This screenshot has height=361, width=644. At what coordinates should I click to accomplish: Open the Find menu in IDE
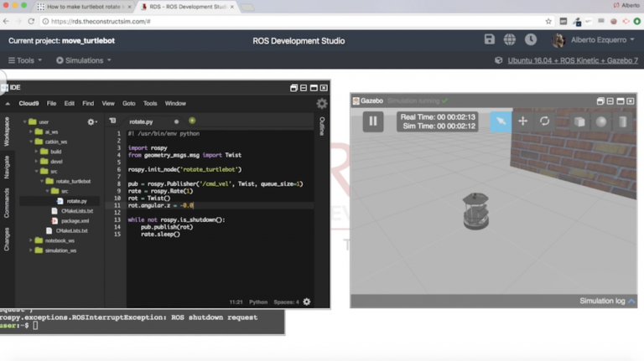pyautogui.click(x=88, y=103)
